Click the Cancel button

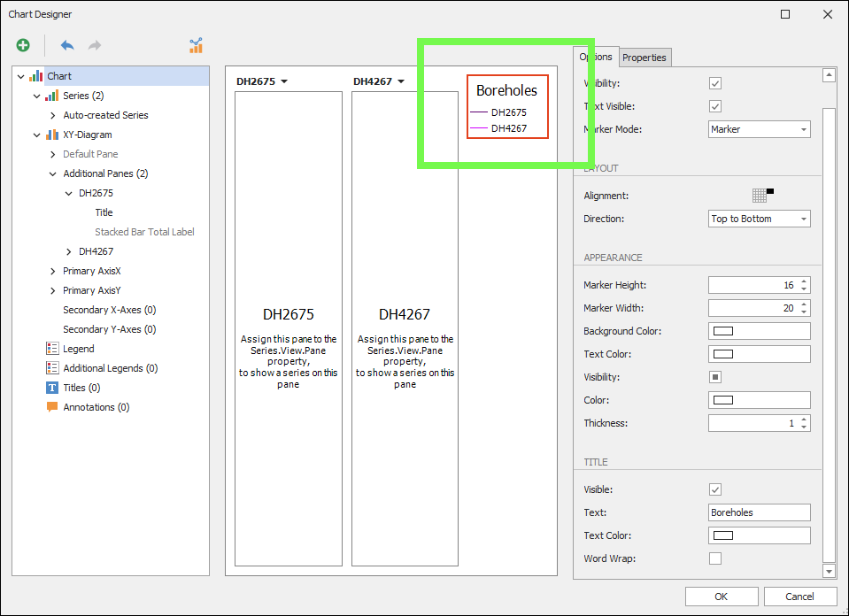tap(799, 597)
